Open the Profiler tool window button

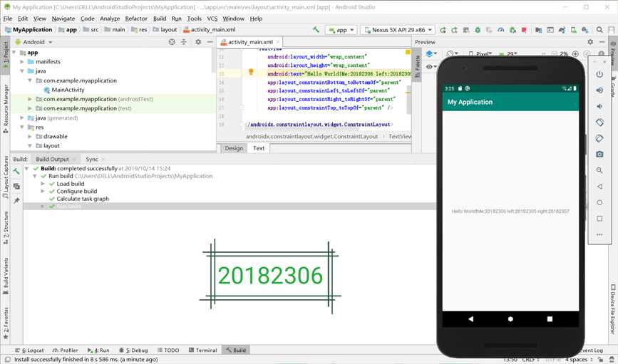click(x=66, y=350)
